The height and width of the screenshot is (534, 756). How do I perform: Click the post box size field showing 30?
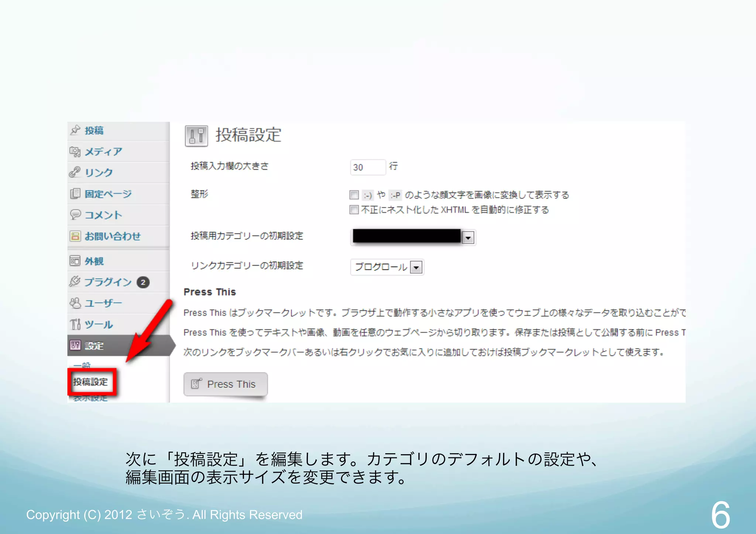[x=368, y=167]
